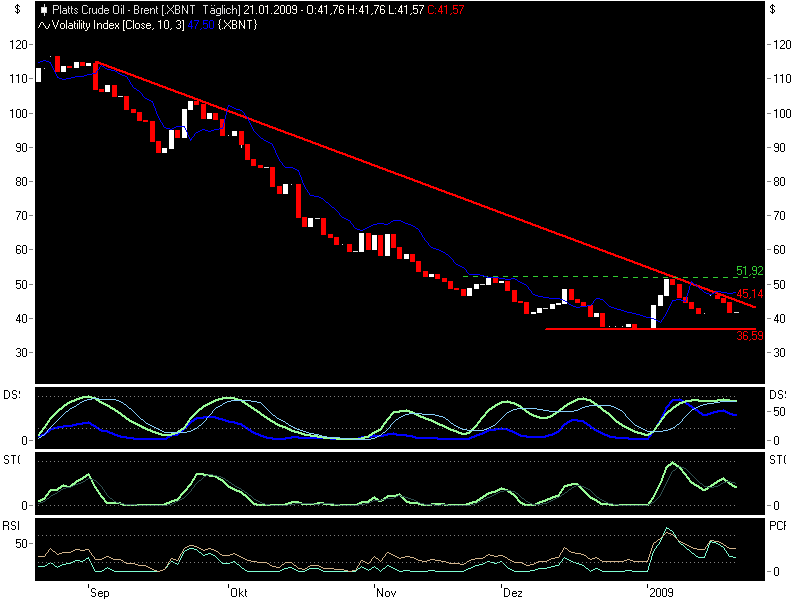The width and height of the screenshot is (800, 600).
Task: Click the ST( indicator label on left
Action: coord(12,460)
